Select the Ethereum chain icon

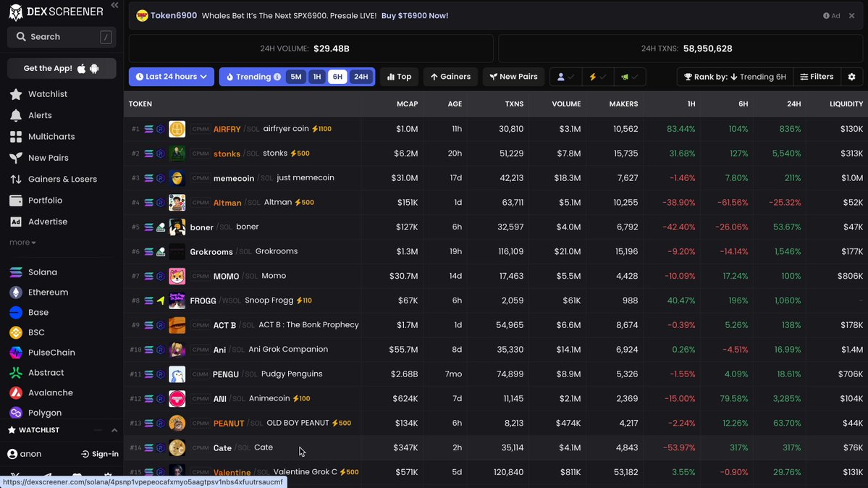click(16, 293)
